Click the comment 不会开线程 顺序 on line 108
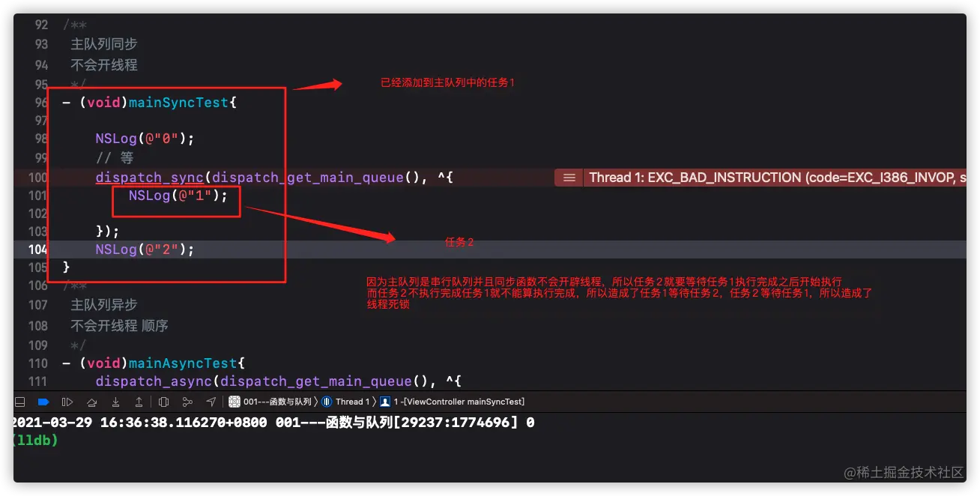 [x=120, y=326]
